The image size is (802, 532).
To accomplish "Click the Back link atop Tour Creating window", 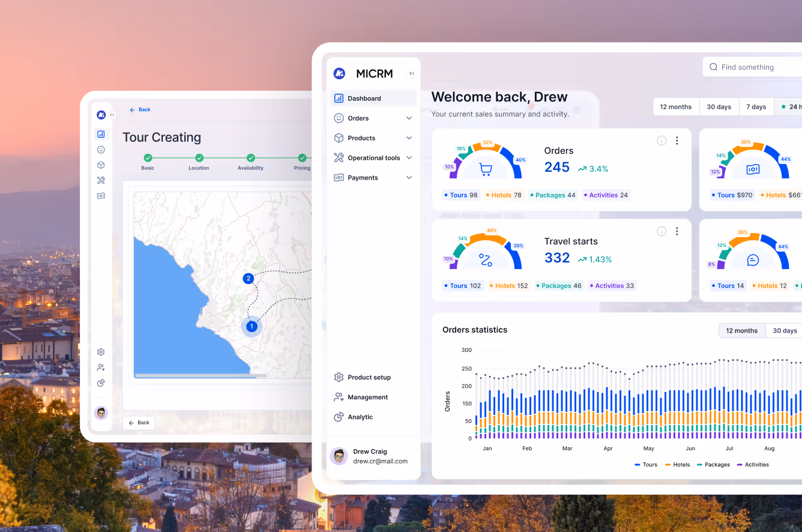I will (140, 110).
